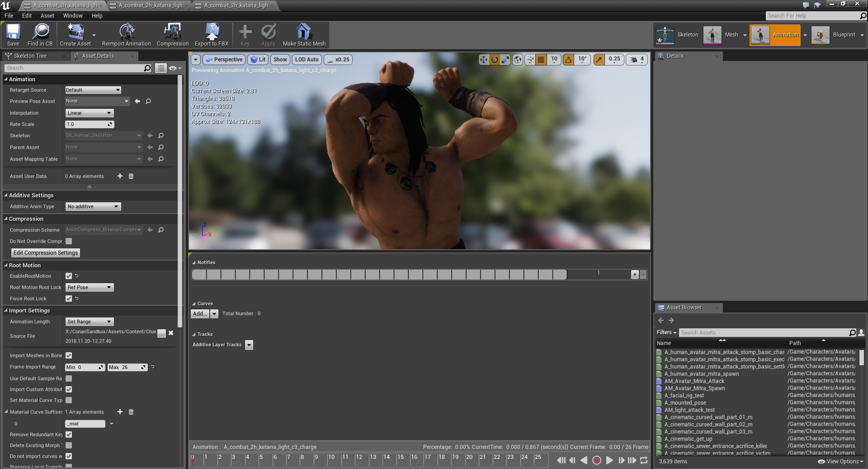The width and height of the screenshot is (868, 469).
Task: Toggle the loop playback icon
Action: pyautogui.click(x=644, y=460)
